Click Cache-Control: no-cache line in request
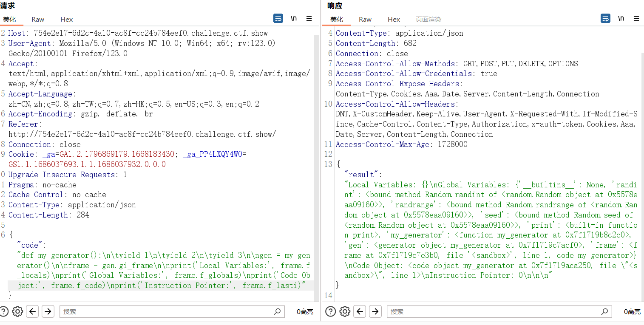Image resolution: width=644 pixels, height=325 pixels. tap(57, 195)
